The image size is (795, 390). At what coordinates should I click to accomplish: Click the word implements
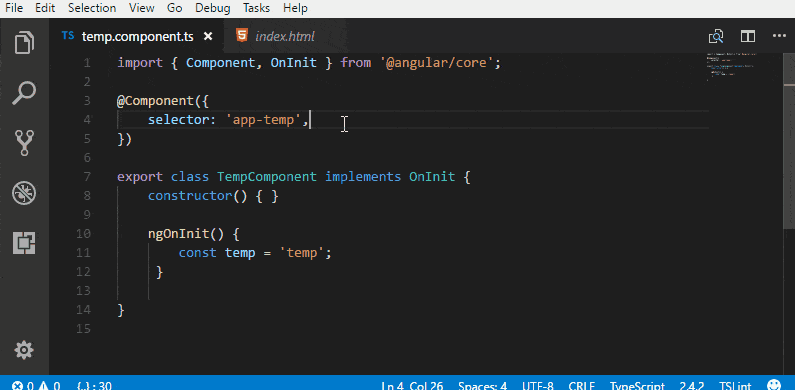pos(363,177)
